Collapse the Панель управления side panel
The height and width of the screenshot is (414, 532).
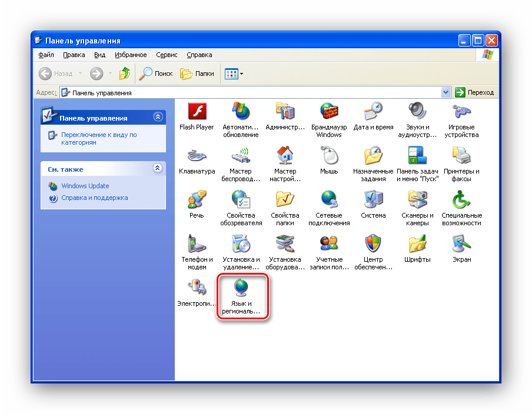[x=157, y=117]
